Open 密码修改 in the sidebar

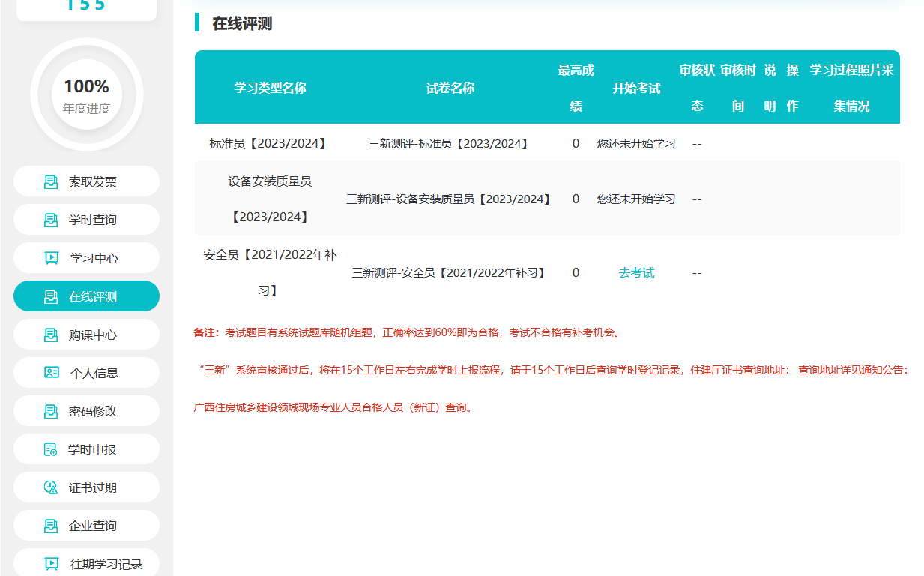(86, 411)
